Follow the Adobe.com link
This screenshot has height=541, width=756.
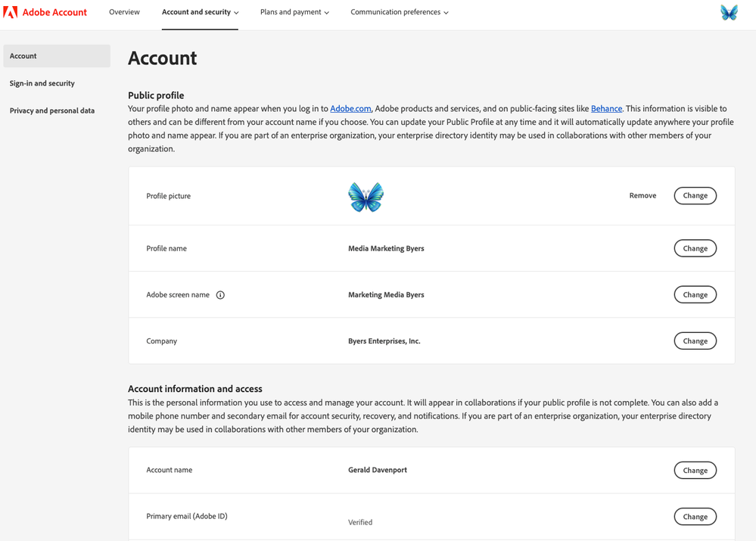[x=350, y=108]
